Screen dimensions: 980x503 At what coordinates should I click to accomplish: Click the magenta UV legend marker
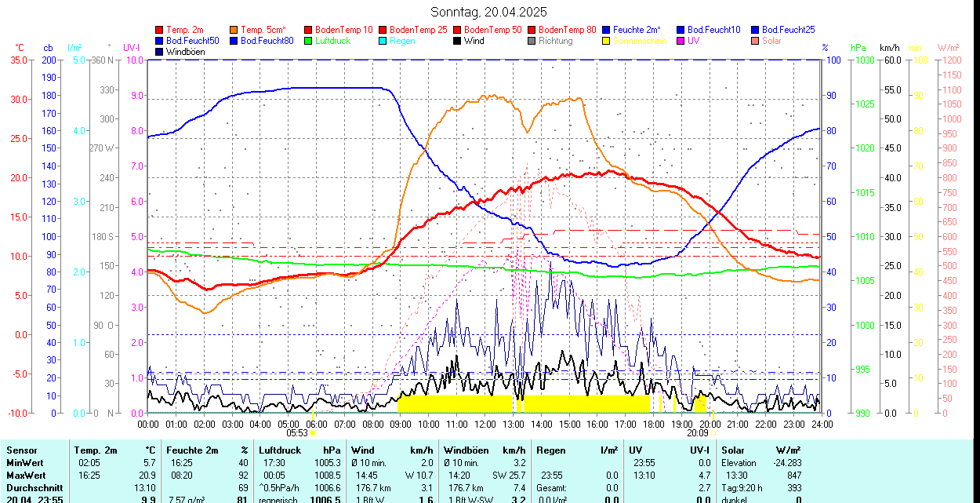click(x=681, y=41)
